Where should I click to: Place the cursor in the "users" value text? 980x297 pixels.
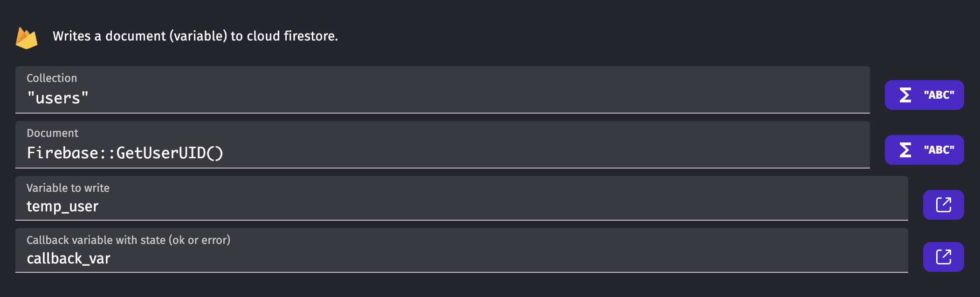pos(58,98)
